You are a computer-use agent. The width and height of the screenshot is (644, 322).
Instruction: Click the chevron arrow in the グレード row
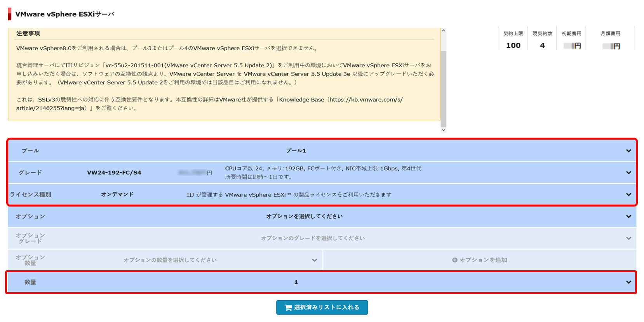[628, 173]
